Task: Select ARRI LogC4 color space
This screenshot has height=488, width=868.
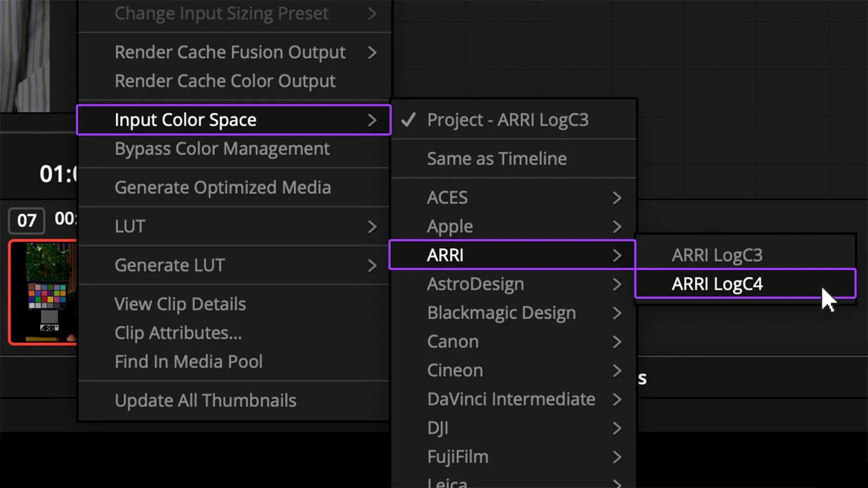Action: pyautogui.click(x=745, y=284)
